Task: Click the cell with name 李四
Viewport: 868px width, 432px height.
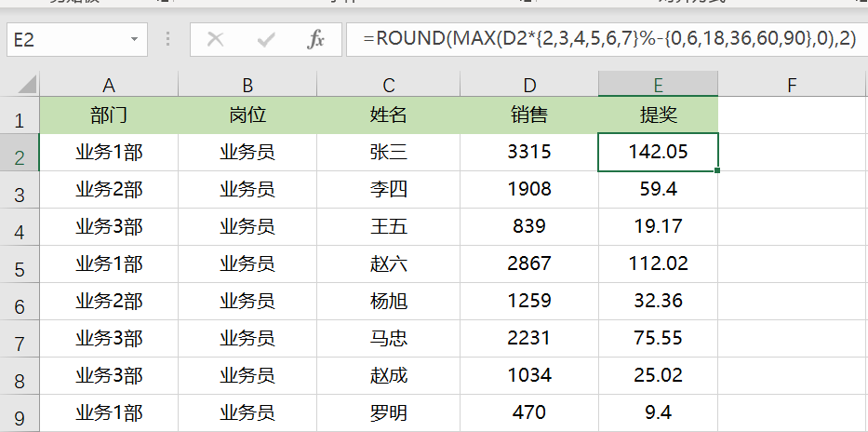Action: 389,189
